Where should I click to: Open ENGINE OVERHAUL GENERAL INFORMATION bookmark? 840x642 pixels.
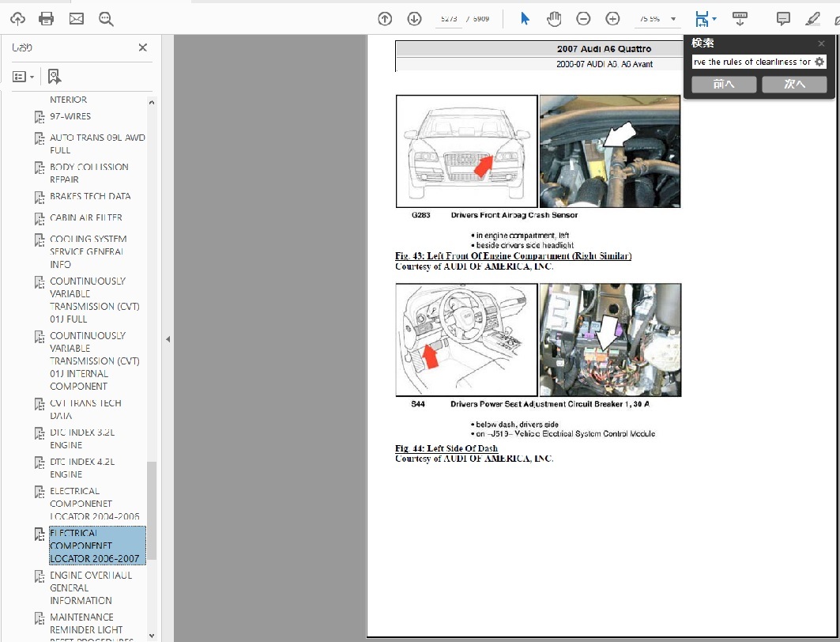coord(91,588)
